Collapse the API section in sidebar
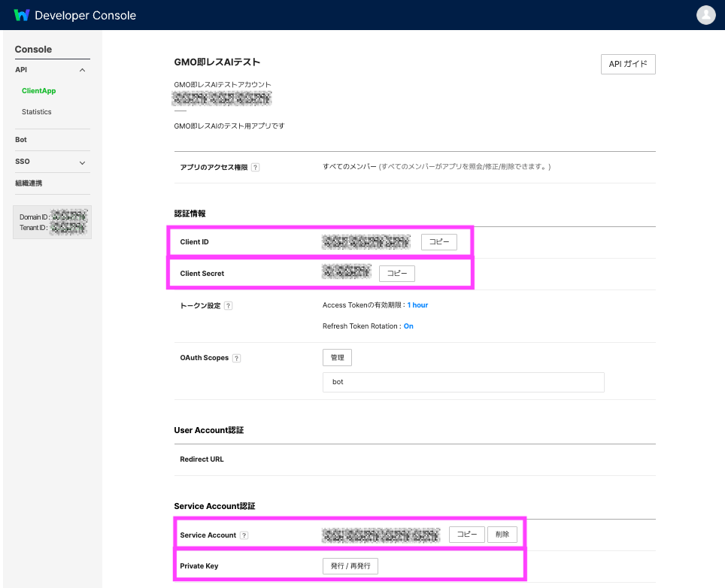The width and height of the screenshot is (725, 588). click(x=82, y=70)
